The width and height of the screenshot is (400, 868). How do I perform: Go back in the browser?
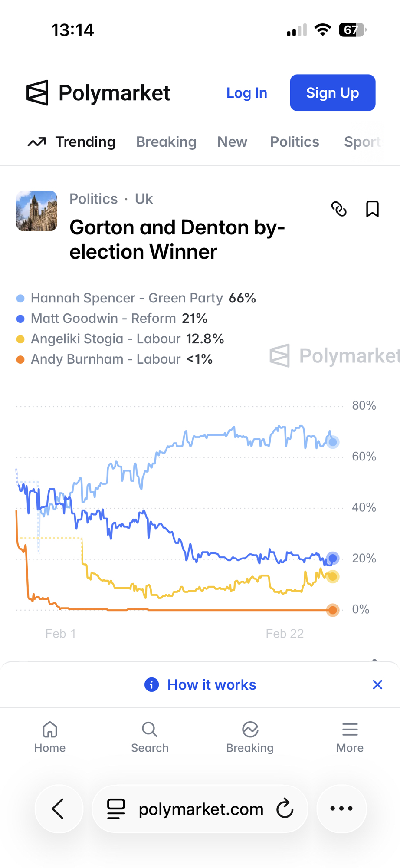[59, 809]
